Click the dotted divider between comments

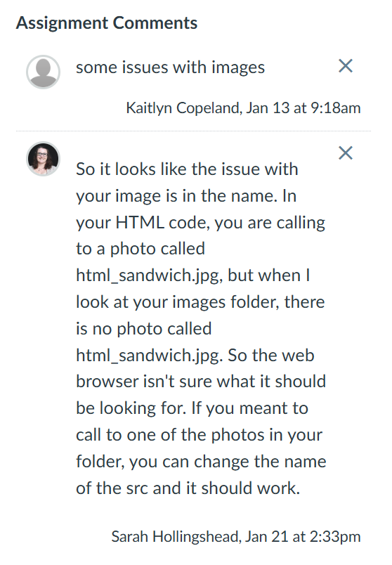point(193,131)
